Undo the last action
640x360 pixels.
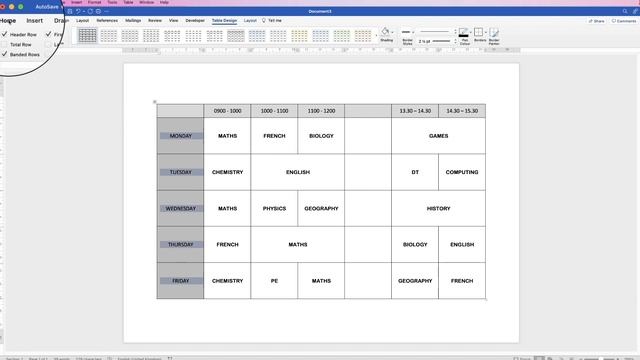(78, 11)
